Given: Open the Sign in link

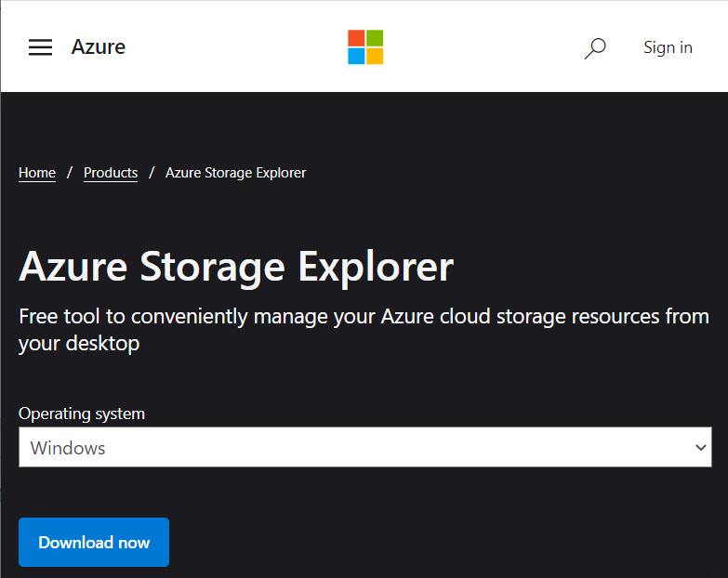Looking at the screenshot, I should coord(668,47).
